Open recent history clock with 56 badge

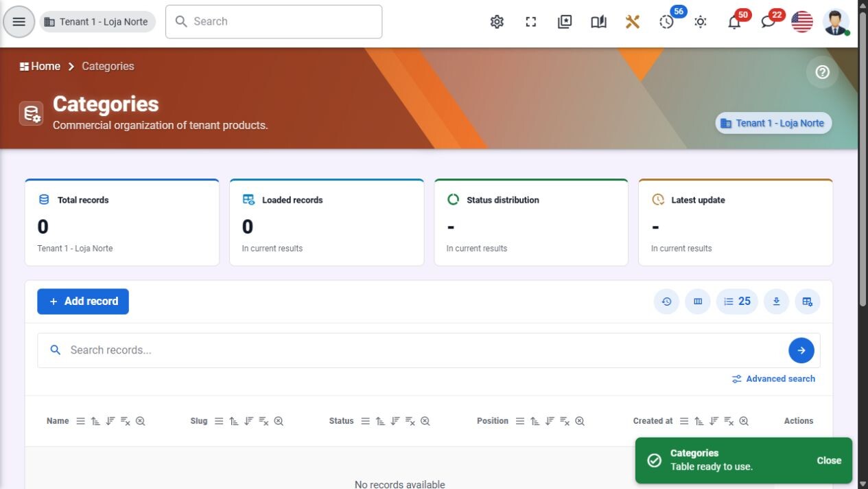tap(667, 22)
